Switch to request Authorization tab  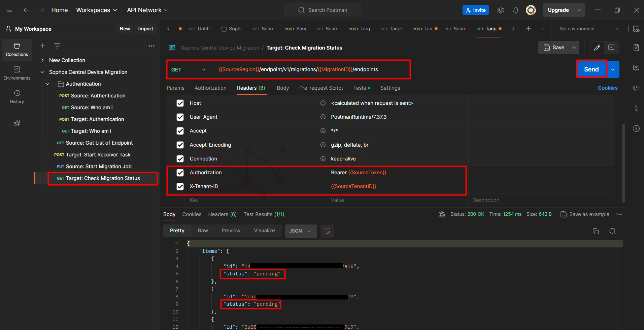click(210, 88)
